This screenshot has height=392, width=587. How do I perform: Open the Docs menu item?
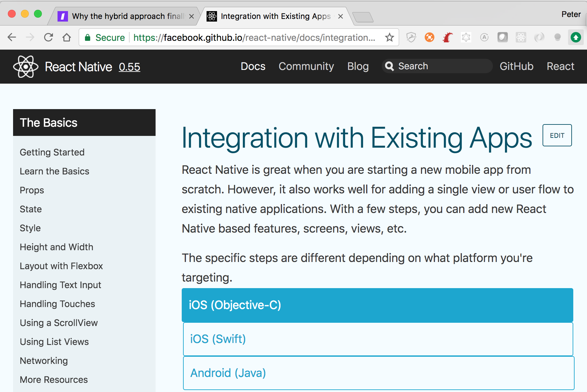[253, 66]
